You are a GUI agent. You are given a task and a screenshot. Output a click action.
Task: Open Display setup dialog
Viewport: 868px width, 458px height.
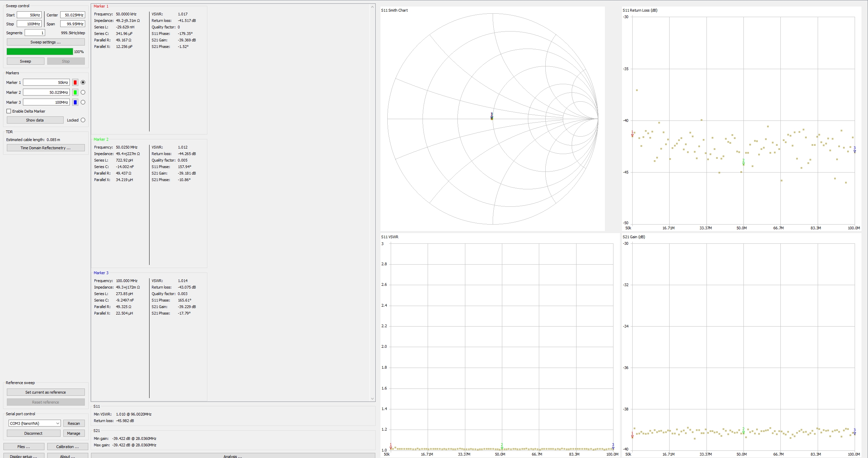tap(24, 456)
